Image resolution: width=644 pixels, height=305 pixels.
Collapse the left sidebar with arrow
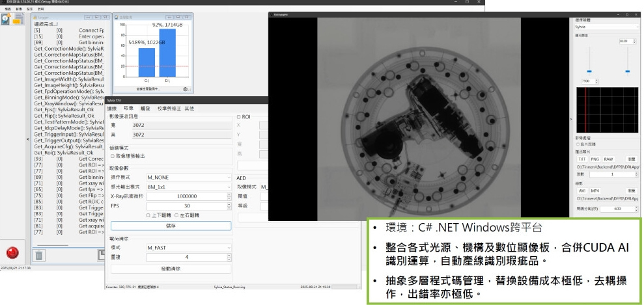(28, 139)
